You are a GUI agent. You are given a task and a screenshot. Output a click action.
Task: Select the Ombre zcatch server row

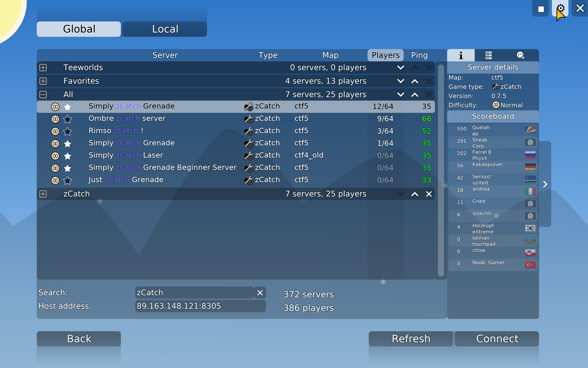click(236, 119)
